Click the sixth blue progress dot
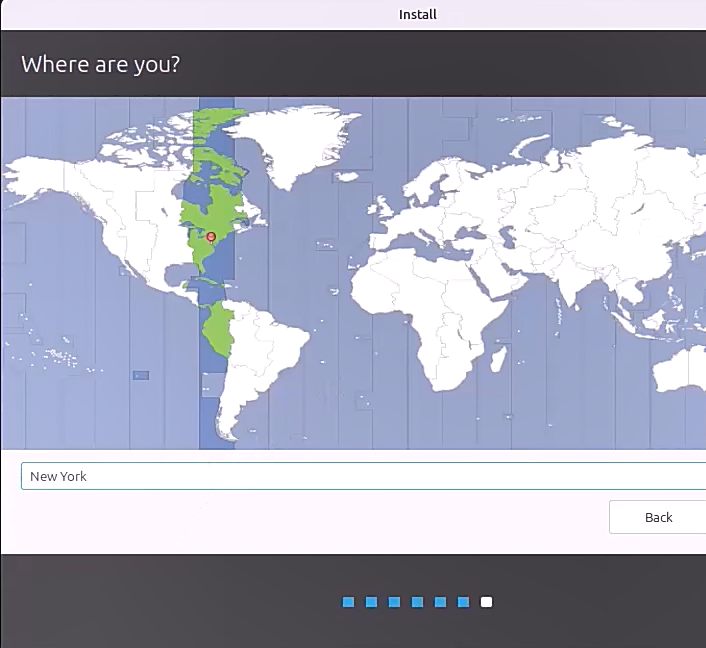This screenshot has width=706, height=648. [x=463, y=602]
